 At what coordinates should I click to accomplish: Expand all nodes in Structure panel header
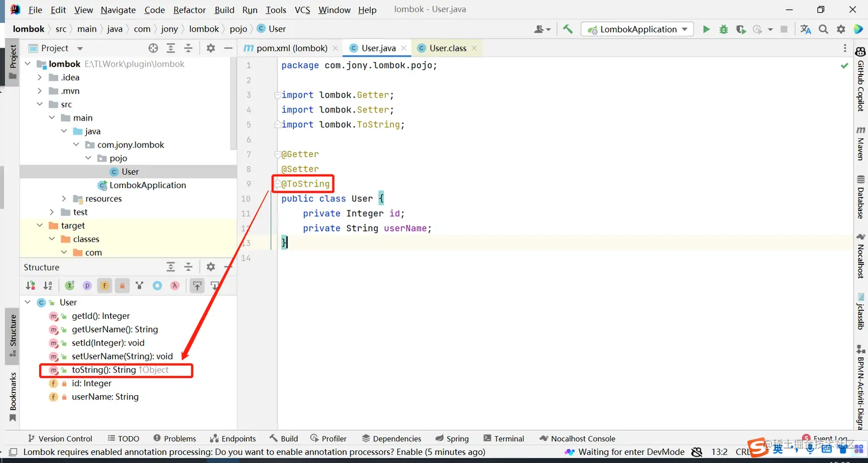coord(171,267)
